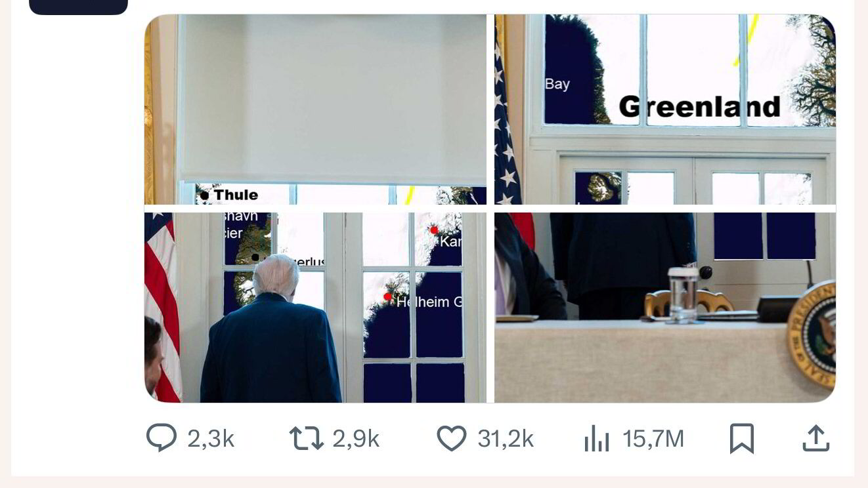Open the 15,7M views count
The image size is (868, 488).
pyautogui.click(x=653, y=439)
